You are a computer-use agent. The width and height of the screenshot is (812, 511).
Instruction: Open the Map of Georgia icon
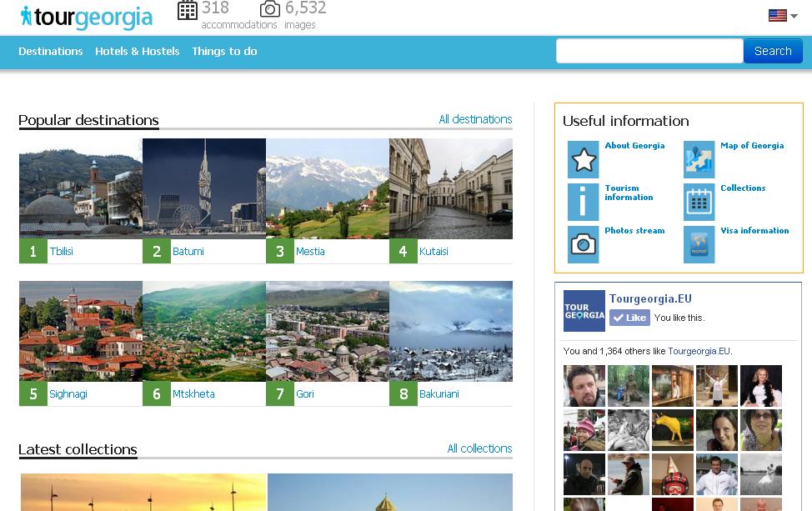point(699,159)
